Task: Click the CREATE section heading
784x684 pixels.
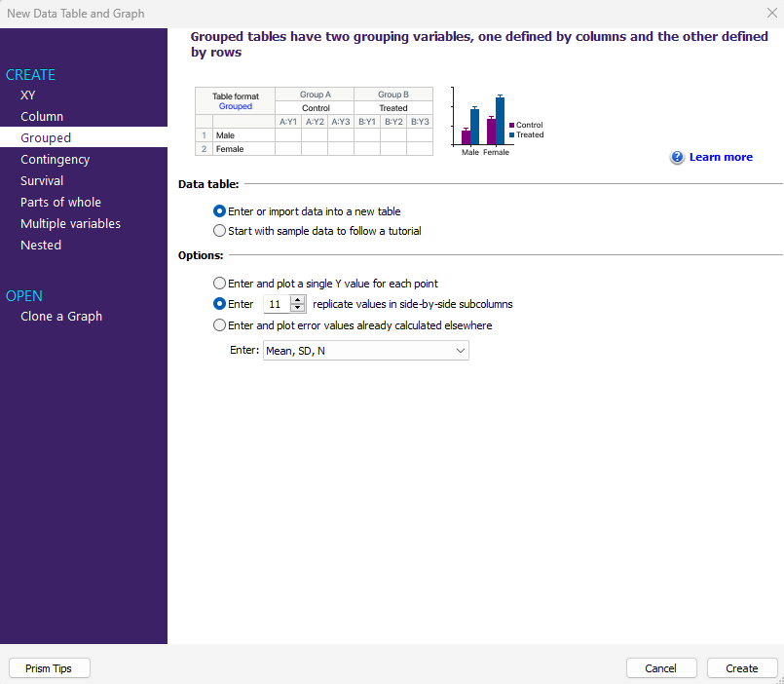Action: [30, 75]
